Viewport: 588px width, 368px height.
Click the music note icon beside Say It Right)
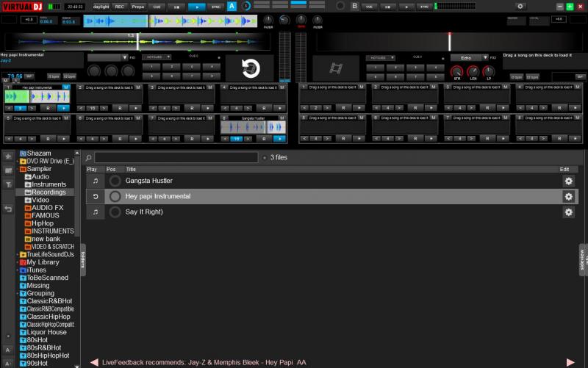pos(96,212)
